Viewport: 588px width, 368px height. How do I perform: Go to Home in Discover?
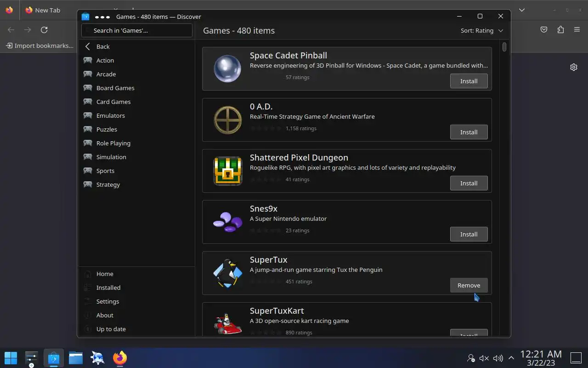pos(137,274)
